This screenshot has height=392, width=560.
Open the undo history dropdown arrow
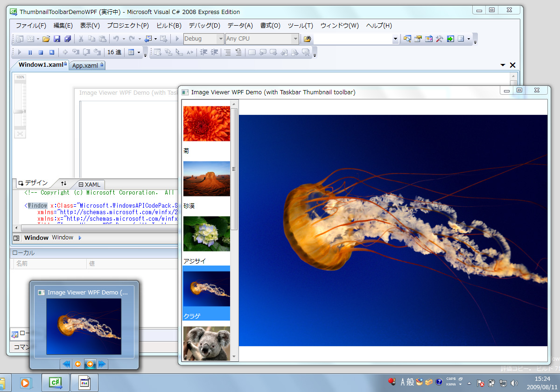(123, 39)
